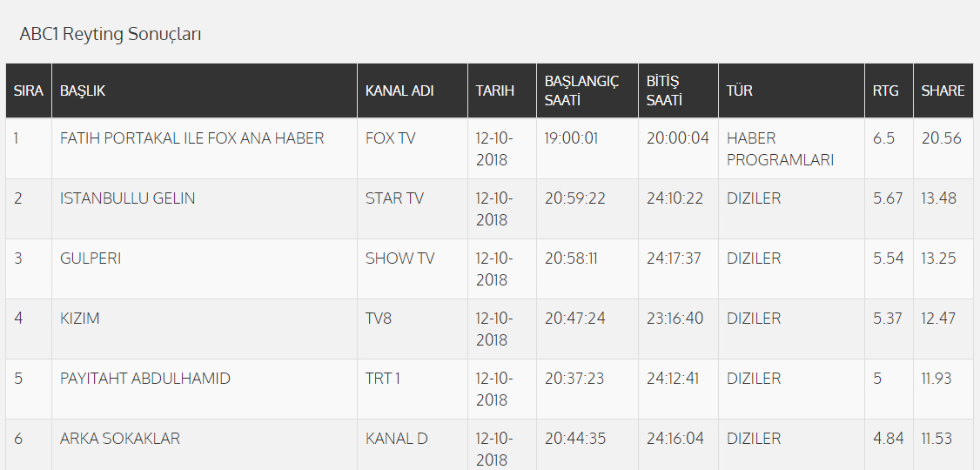Click the ARKA SOKAKLAR title

point(120,439)
